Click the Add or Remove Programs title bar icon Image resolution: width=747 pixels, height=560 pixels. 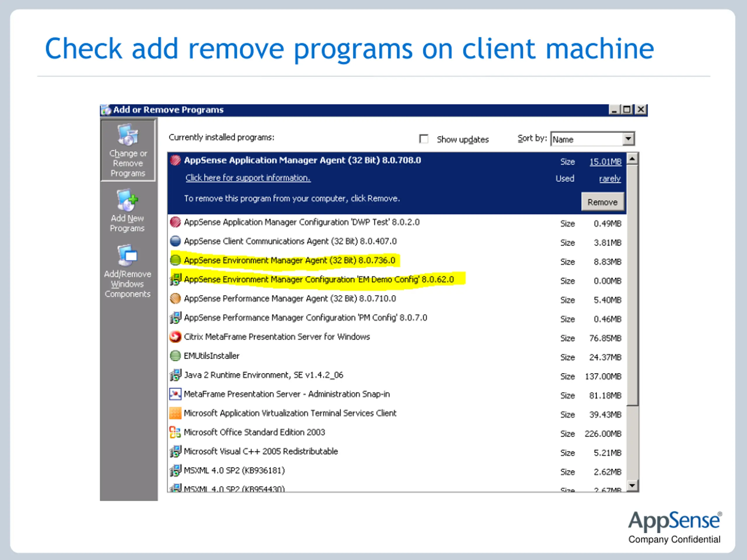(106, 110)
